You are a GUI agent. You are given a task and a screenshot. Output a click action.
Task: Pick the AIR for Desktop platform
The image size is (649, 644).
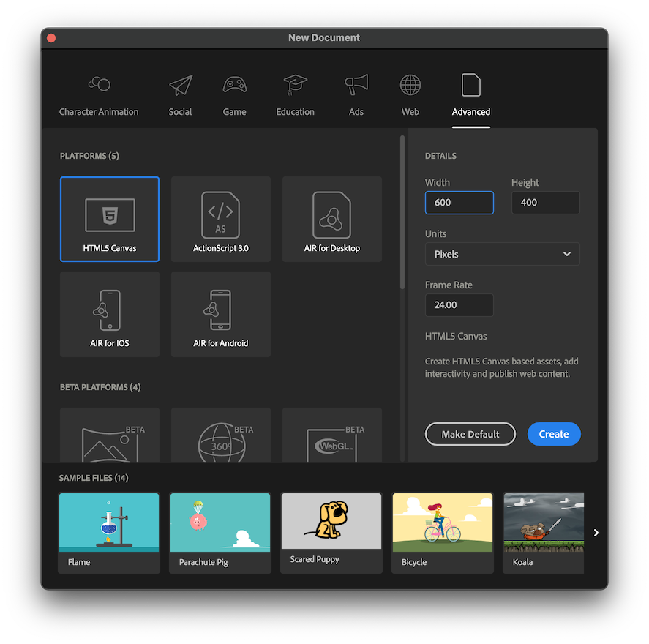tap(331, 219)
